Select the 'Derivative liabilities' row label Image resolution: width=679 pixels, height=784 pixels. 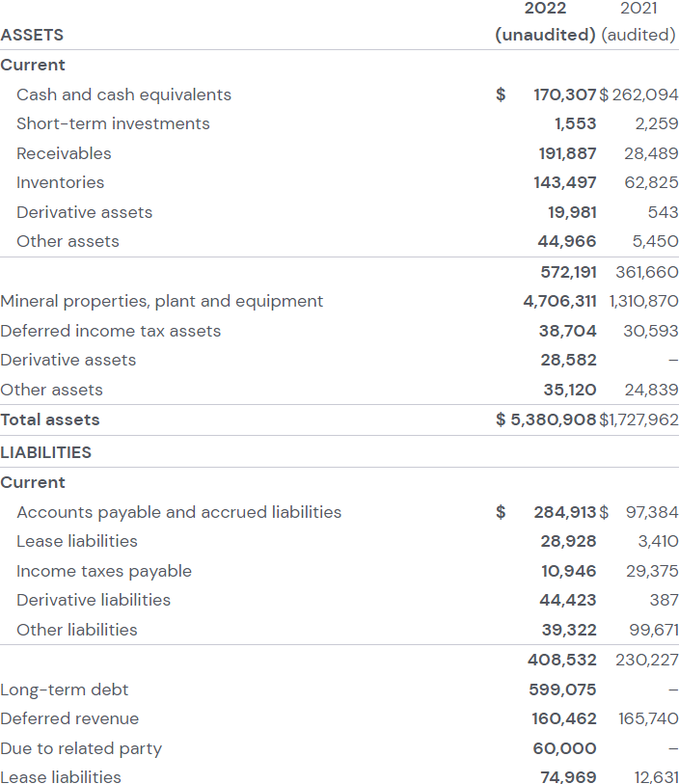(x=93, y=600)
